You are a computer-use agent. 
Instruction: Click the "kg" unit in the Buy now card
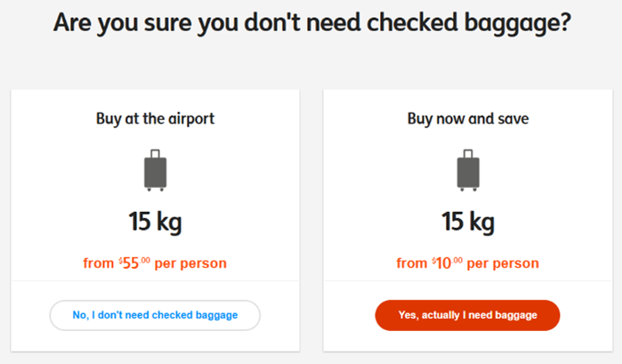click(x=481, y=220)
